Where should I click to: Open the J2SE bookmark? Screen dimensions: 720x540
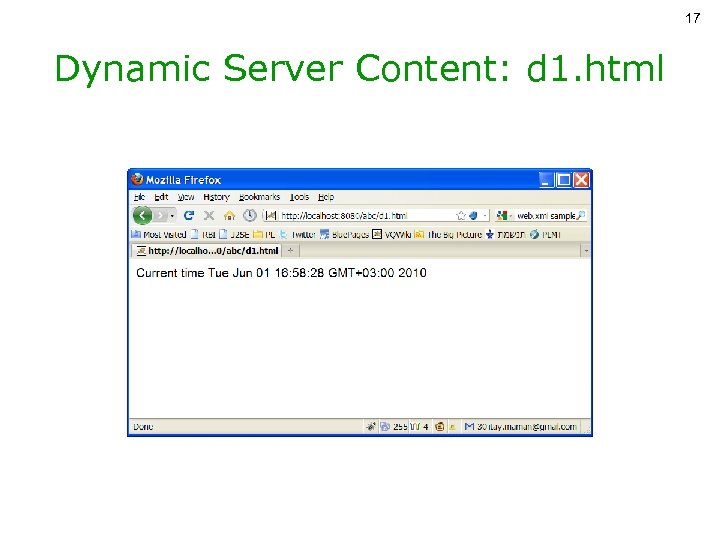click(x=234, y=235)
